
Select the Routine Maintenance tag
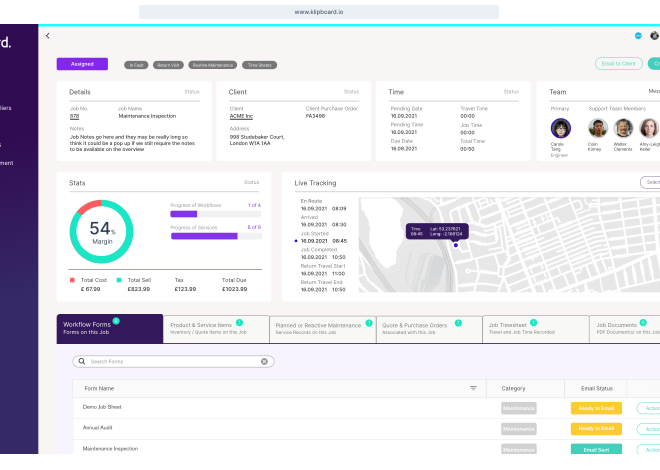tap(213, 65)
